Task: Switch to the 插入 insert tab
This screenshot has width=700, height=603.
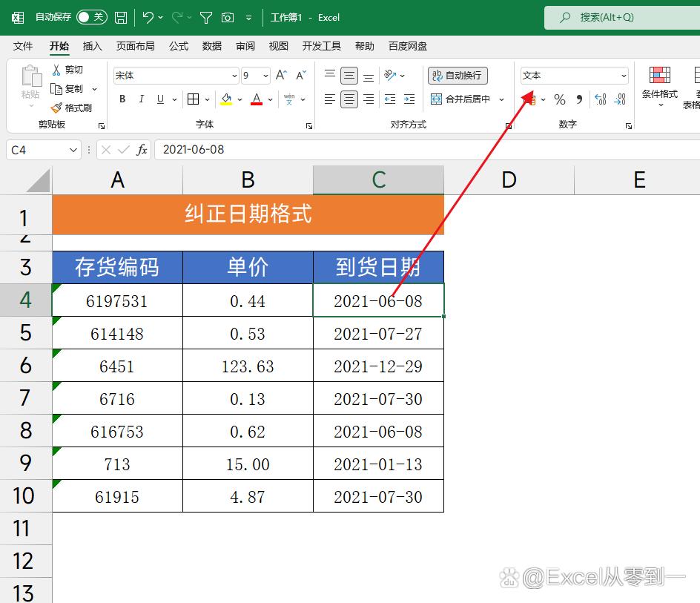Action: point(93,46)
